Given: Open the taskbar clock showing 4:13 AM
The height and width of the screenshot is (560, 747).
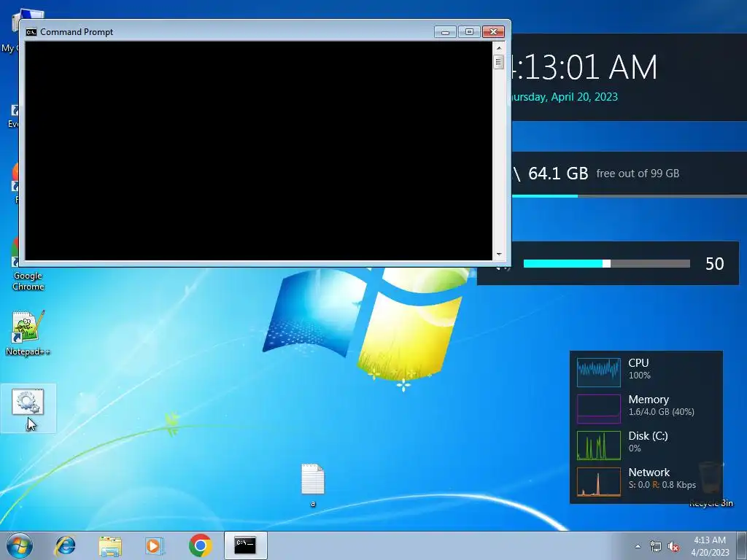Looking at the screenshot, I should tap(710, 546).
